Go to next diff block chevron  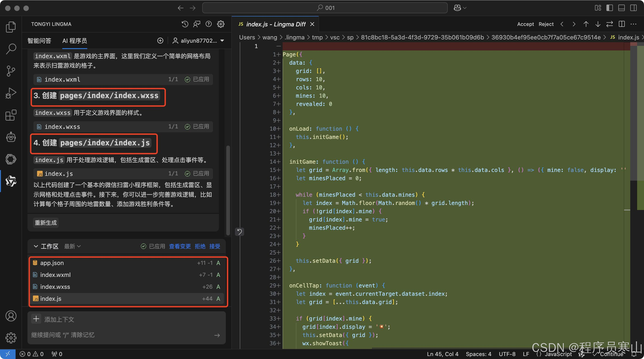[x=574, y=24]
